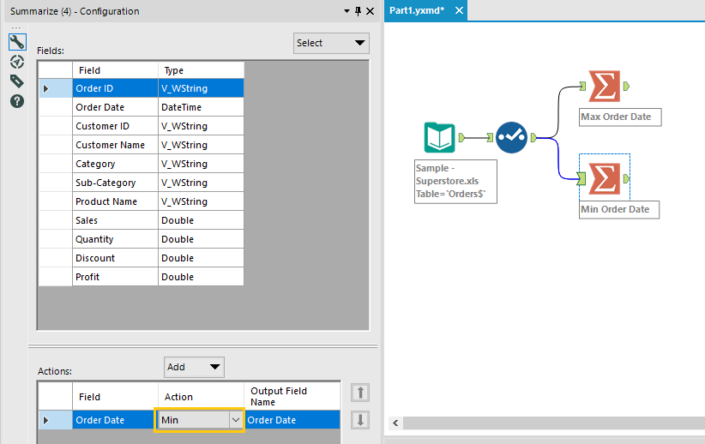Click the Double type cell for Sales
This screenshot has width=705, height=444.
pos(201,221)
